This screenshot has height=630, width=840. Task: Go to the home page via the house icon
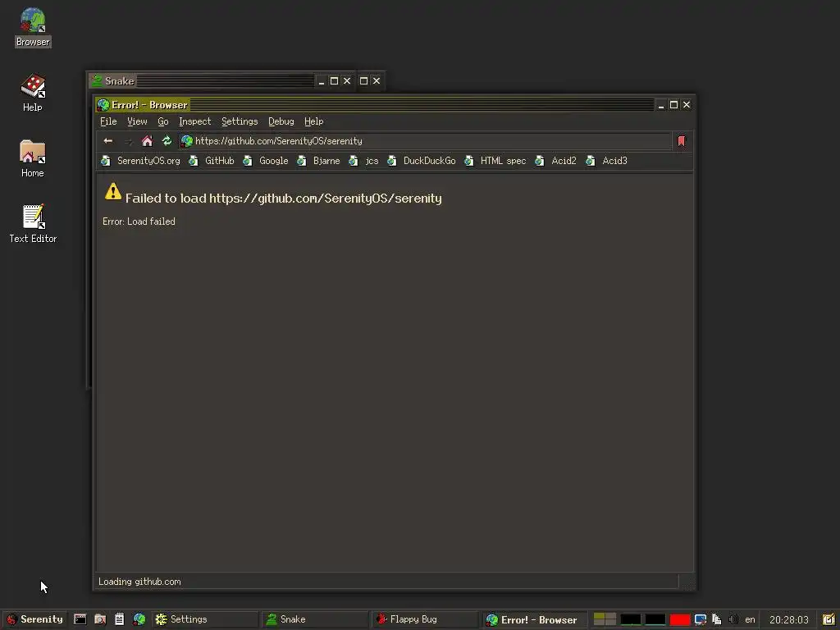coord(147,141)
